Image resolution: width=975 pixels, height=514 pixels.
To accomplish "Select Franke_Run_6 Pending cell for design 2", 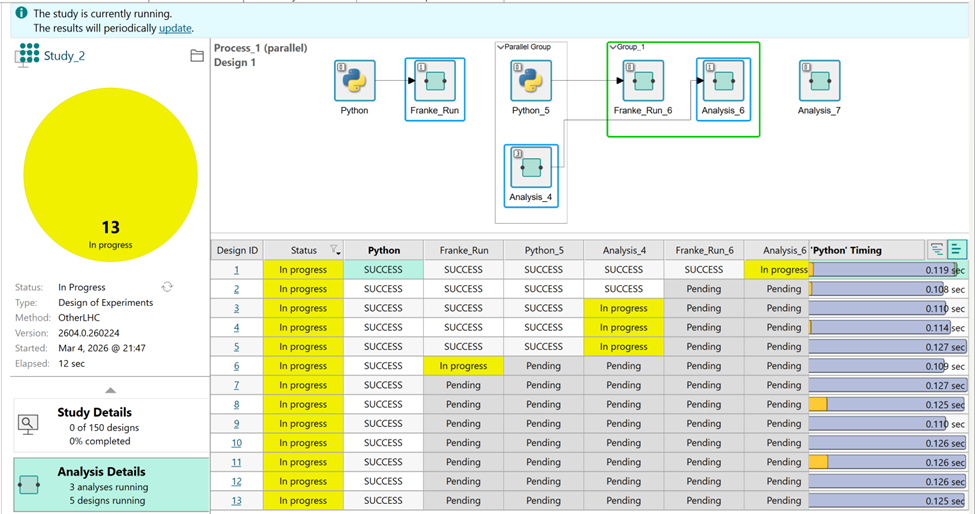I will pyautogui.click(x=704, y=289).
